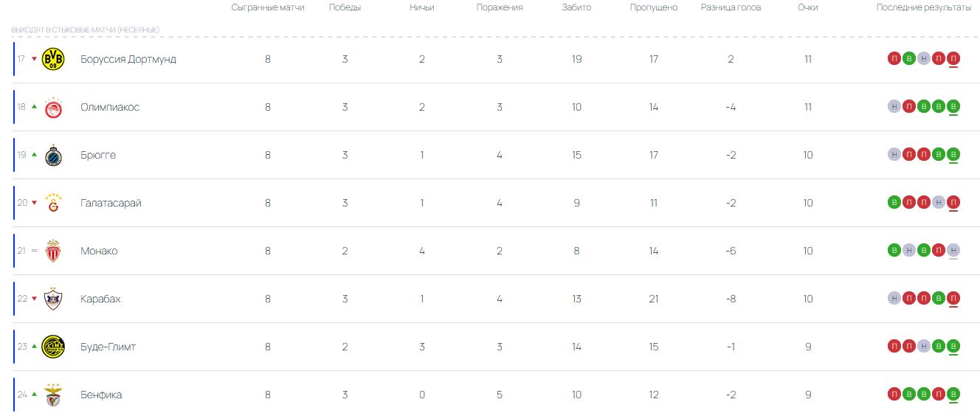Viewport: 980px width, 416px height.
Task: Click first result badge in Галатасарай row
Action: tap(894, 203)
